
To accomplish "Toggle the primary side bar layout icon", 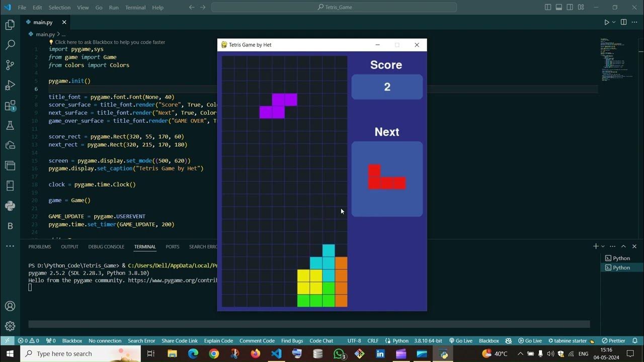I will point(548,7).
